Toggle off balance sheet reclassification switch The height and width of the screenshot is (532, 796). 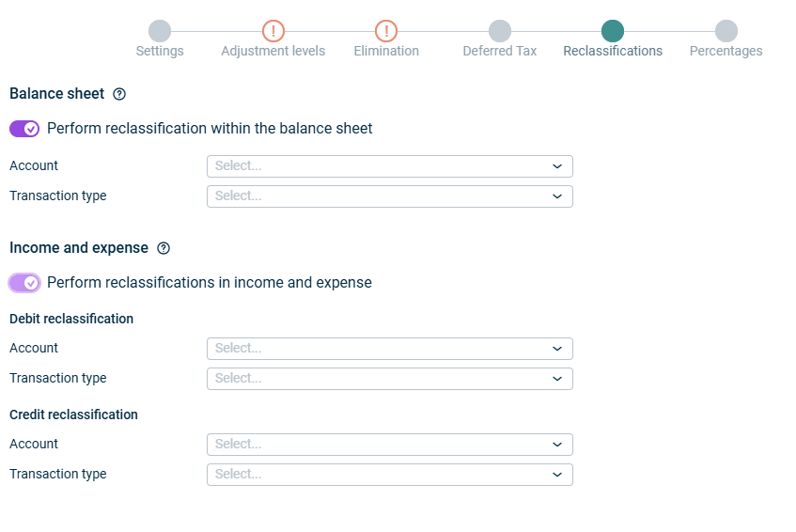(24, 129)
